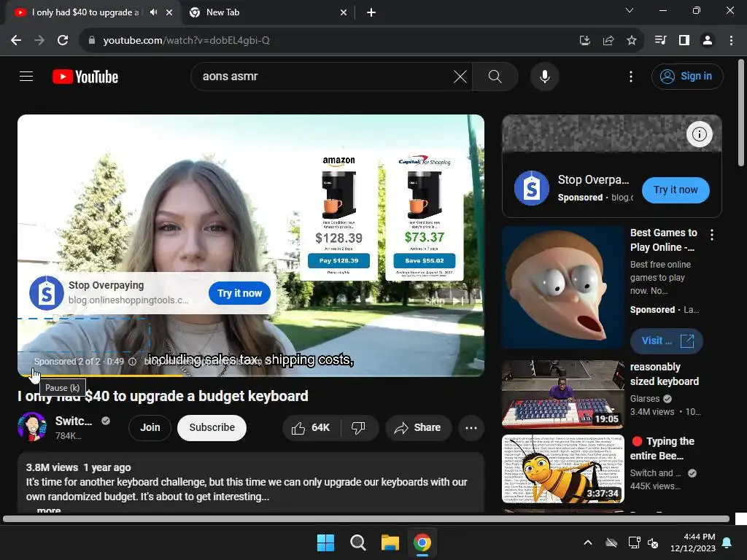Show hidden system tray icons
Image resolution: width=747 pixels, height=560 pixels.
pos(588,542)
